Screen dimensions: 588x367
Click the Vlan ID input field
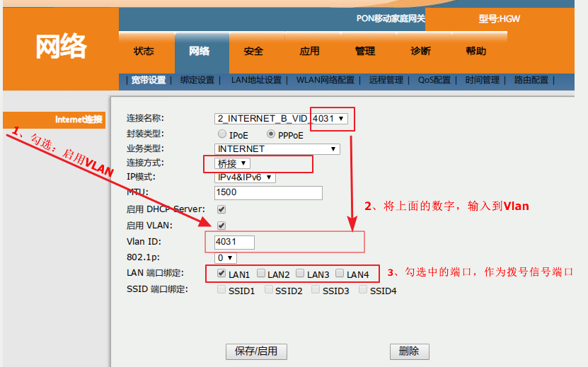[234, 242]
